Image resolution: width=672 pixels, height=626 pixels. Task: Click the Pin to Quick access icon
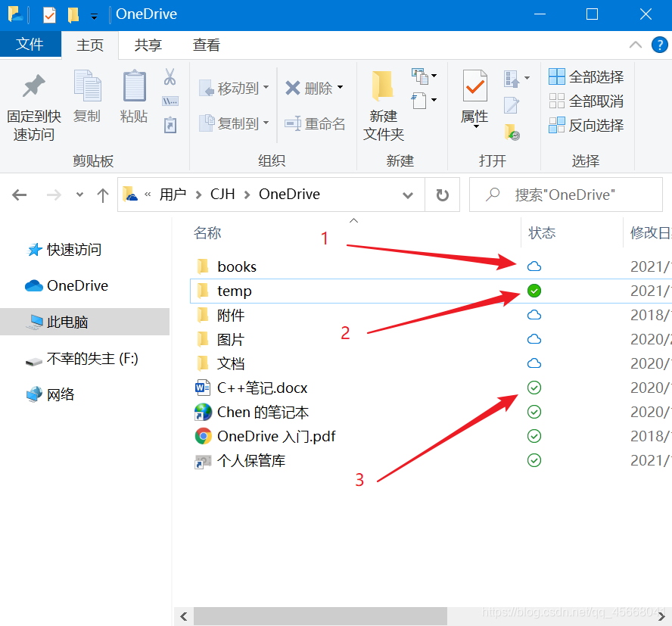[34, 86]
